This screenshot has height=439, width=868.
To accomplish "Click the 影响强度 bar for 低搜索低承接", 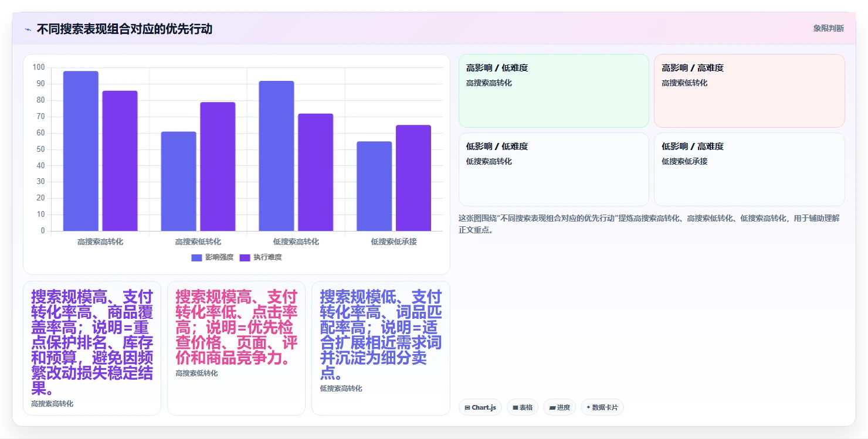I will (x=374, y=186).
